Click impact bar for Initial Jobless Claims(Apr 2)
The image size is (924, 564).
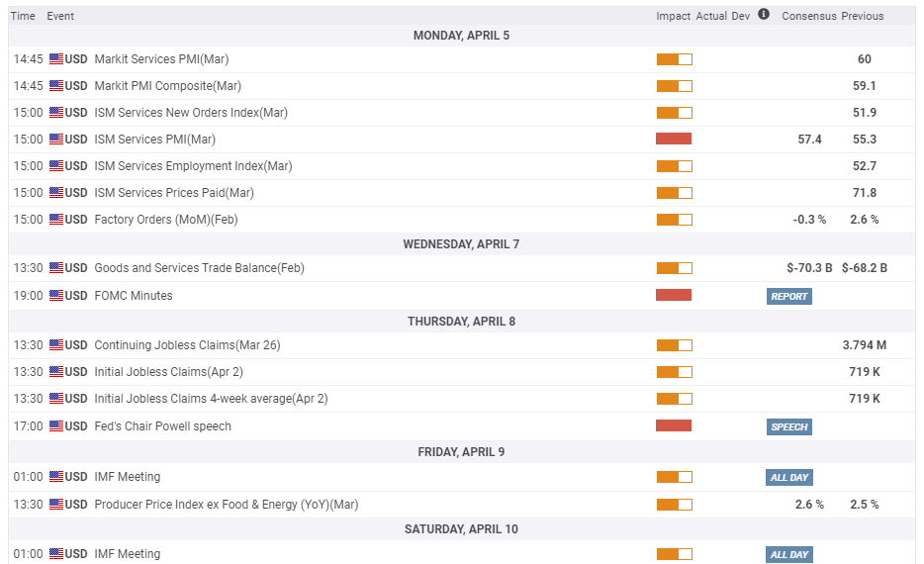[674, 372]
